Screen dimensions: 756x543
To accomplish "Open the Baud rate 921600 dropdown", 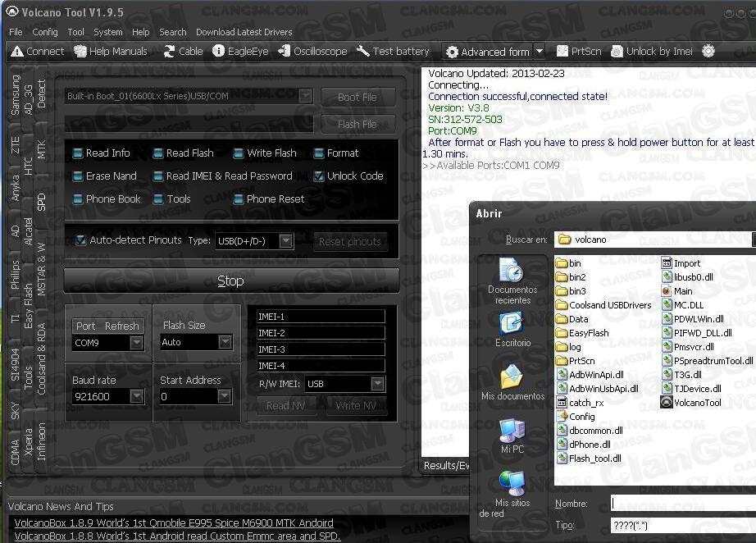I will 137,396.
